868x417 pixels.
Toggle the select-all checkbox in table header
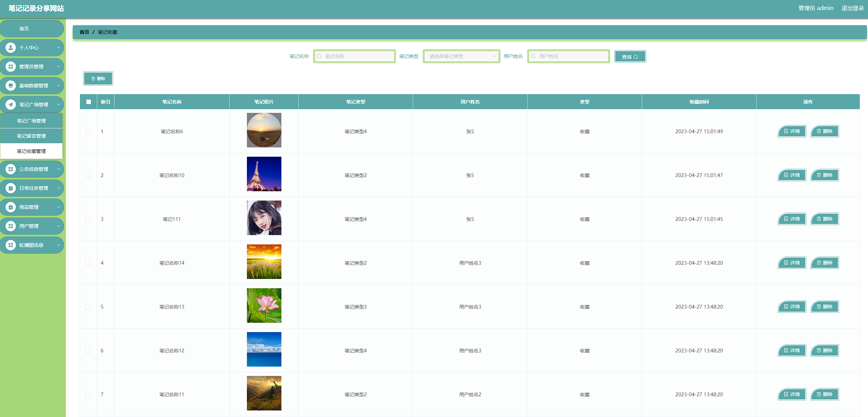89,102
